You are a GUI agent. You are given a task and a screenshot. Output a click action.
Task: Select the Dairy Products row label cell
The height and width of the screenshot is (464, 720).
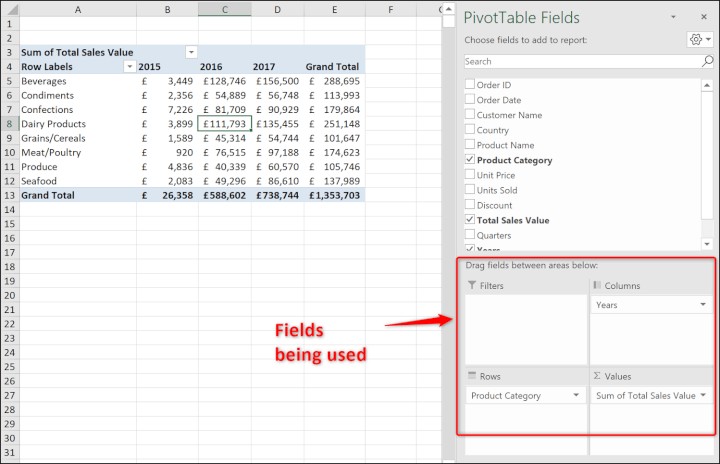(x=78, y=124)
